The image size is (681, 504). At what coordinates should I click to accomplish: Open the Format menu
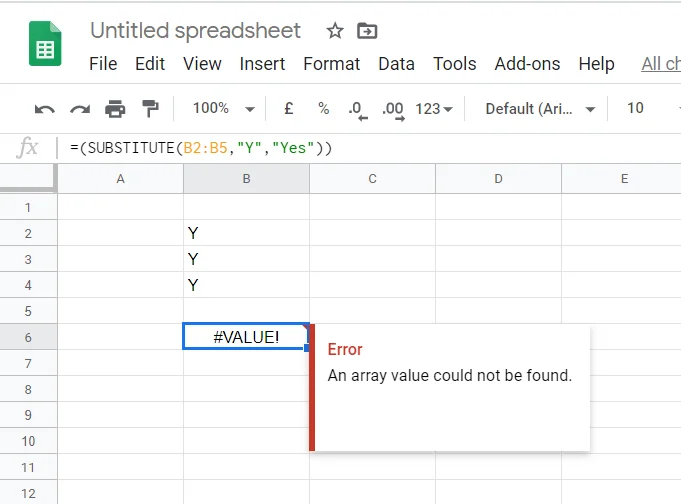[x=331, y=64]
